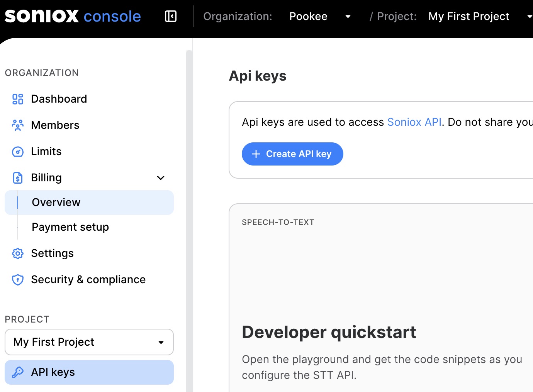Viewport: 533px width, 392px height.
Task: Click the plus icon in Create API key
Action: (x=256, y=154)
